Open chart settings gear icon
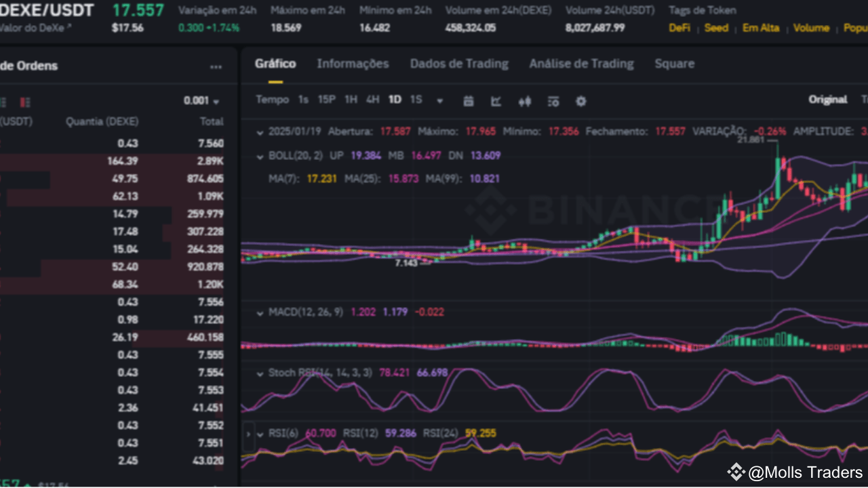The image size is (868, 488). point(581,101)
